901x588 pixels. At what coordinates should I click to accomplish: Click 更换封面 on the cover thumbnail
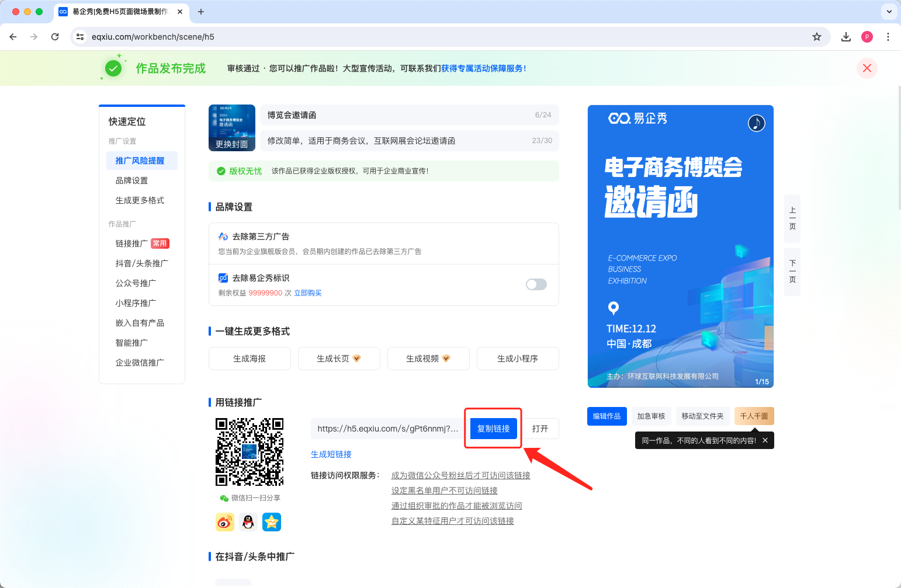[232, 144]
